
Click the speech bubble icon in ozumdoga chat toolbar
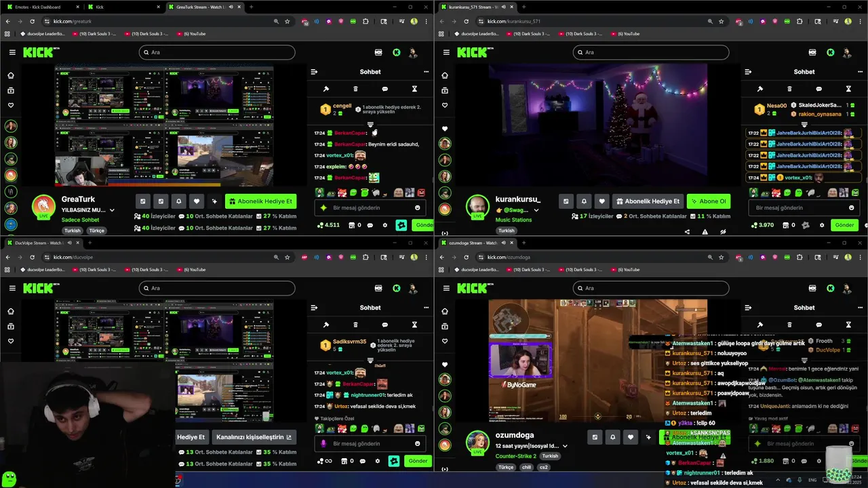tap(818, 325)
